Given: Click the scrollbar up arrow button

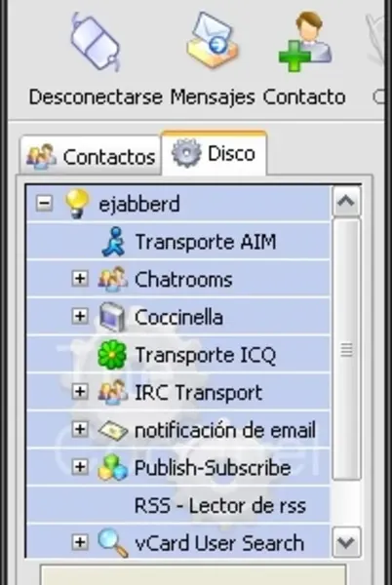Looking at the screenshot, I should coord(346,202).
